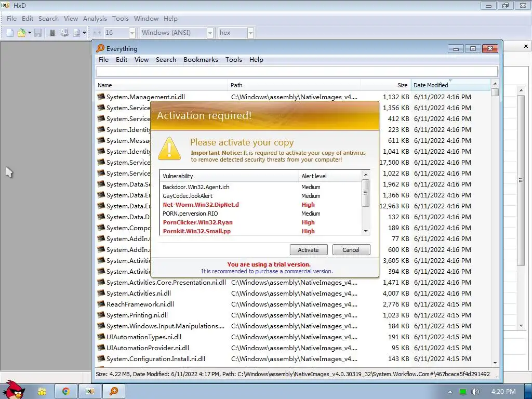This screenshot has height=399, width=532.
Task: Select Net-Worm.Win32.DipNet.d entry
Action: [201, 205]
